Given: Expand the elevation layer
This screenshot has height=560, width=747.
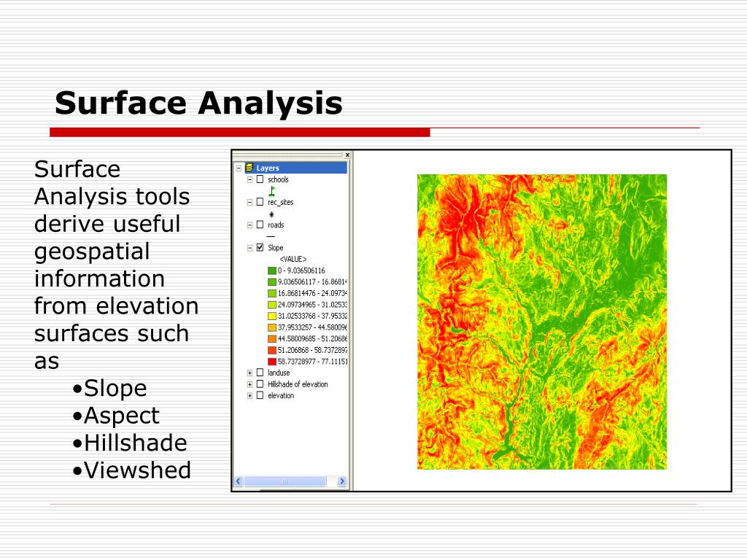Looking at the screenshot, I should (249, 396).
